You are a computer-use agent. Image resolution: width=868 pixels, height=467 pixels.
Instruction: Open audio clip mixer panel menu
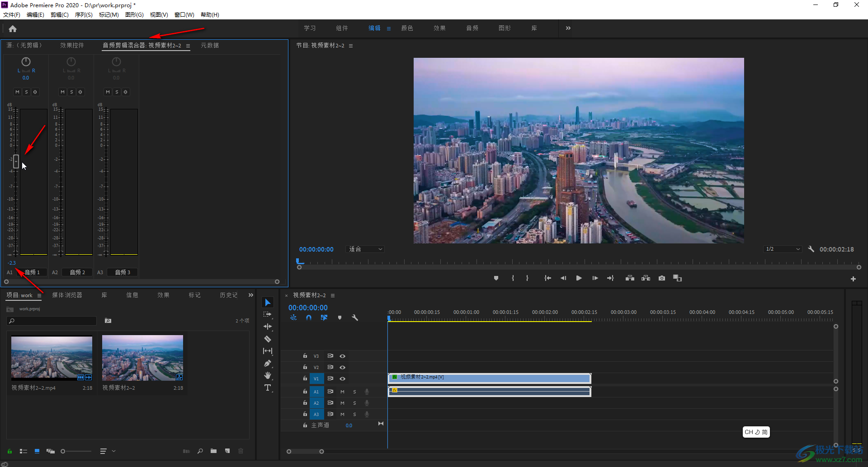click(x=188, y=46)
